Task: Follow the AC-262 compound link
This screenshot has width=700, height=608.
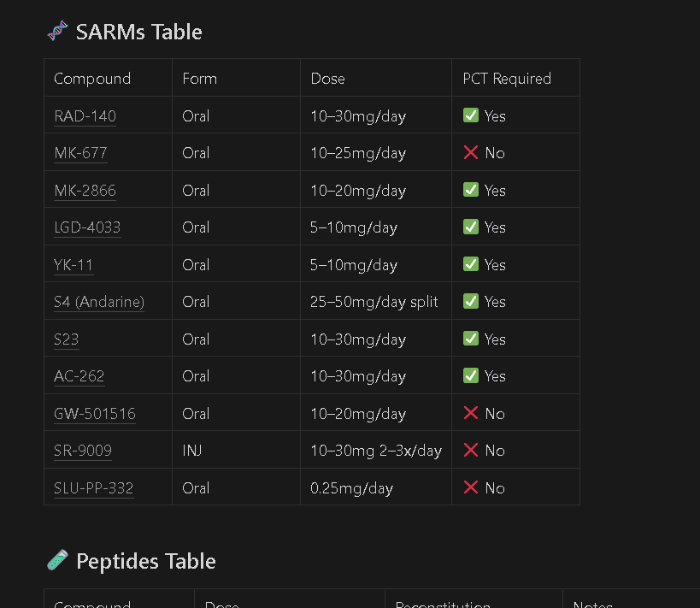Action: (x=79, y=376)
